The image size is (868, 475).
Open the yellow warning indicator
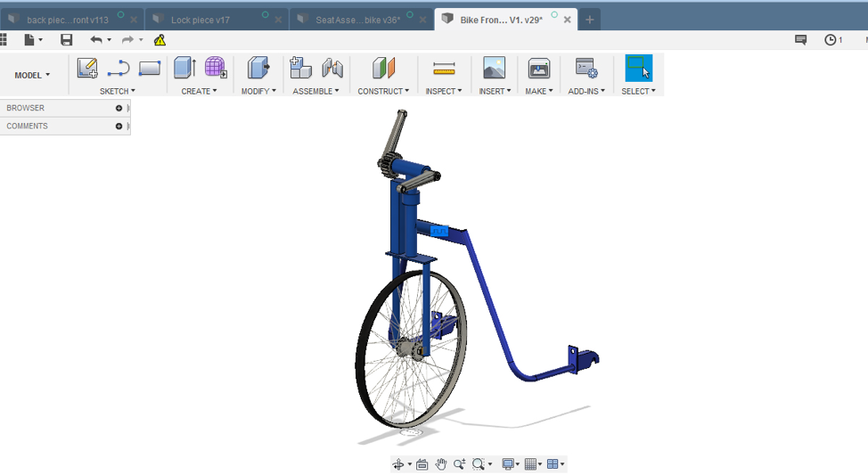point(160,40)
